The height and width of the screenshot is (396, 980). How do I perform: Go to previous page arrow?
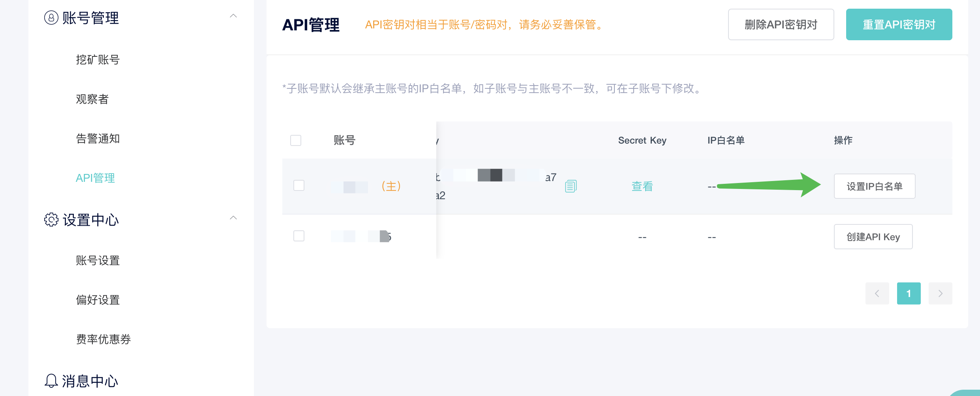[877, 293]
